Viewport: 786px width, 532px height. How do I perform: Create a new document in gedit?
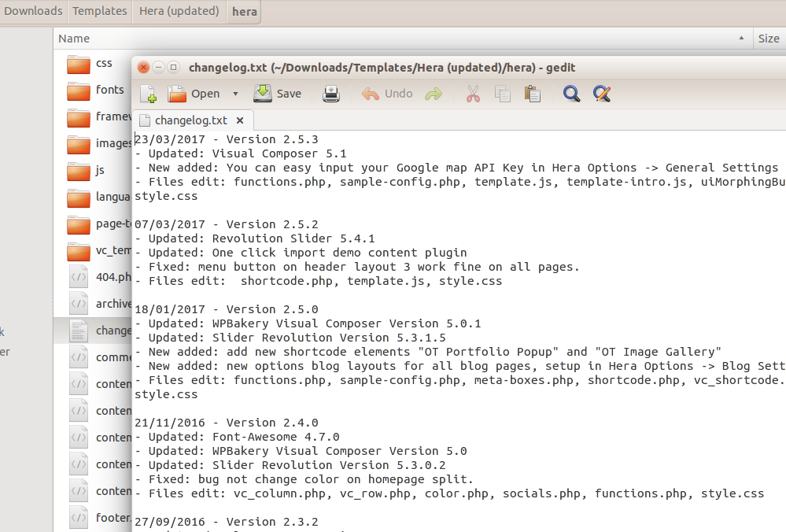click(x=148, y=94)
